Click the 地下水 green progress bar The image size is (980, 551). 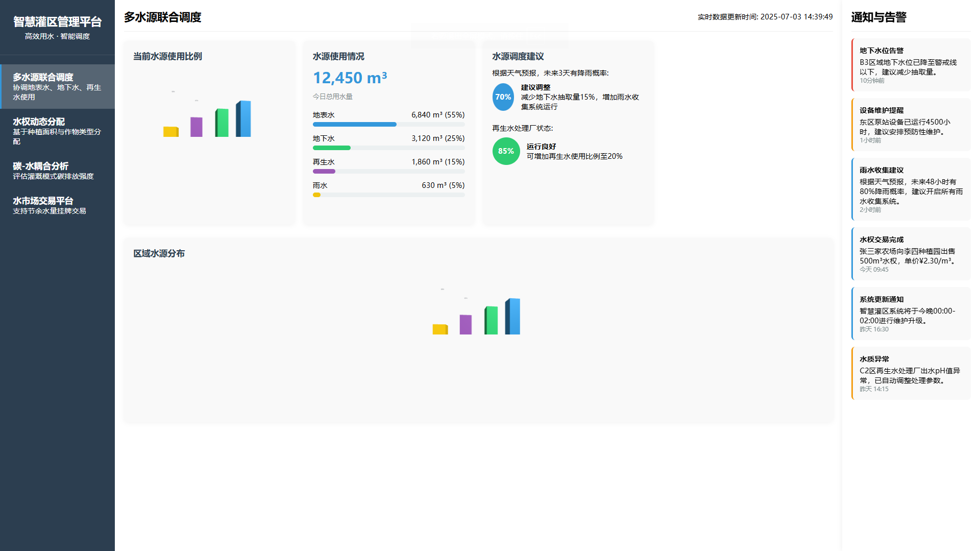332,148
